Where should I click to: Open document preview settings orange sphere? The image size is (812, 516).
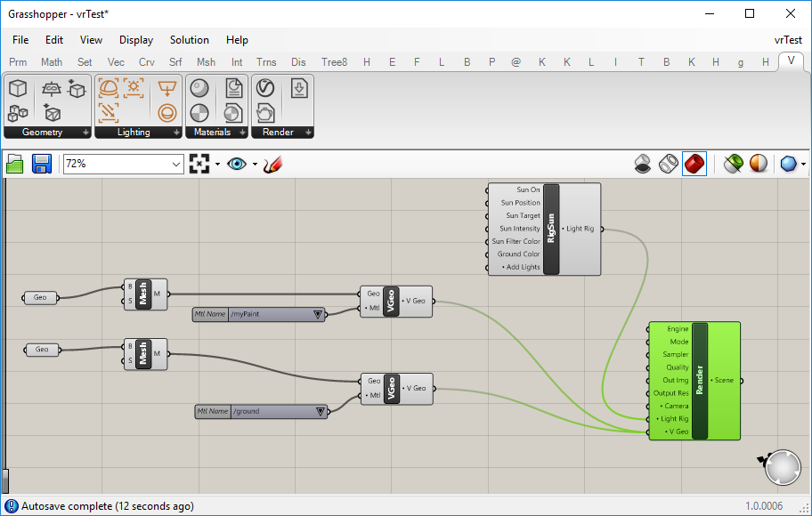(x=759, y=164)
